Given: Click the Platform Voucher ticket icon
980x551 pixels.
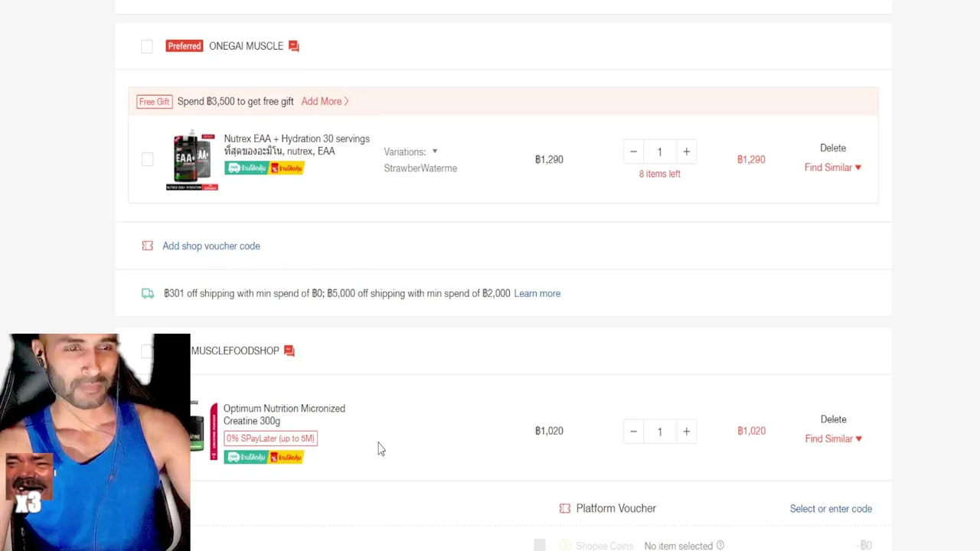Looking at the screenshot, I should coord(565,508).
